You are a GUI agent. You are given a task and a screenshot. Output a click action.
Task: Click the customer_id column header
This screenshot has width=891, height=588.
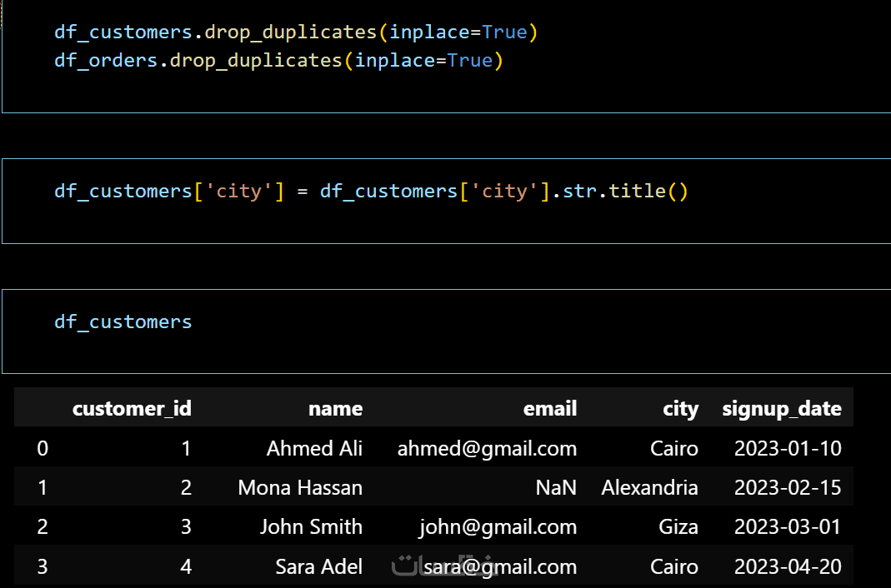tap(132, 409)
